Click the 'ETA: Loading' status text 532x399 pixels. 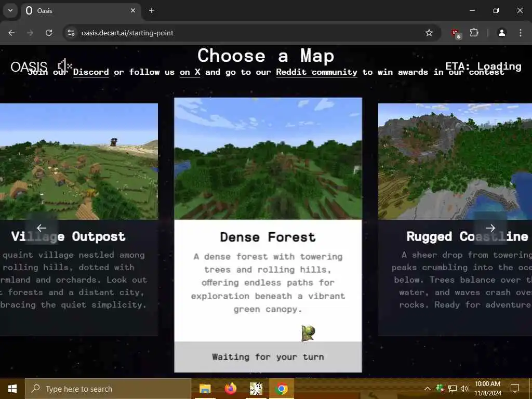(483, 66)
